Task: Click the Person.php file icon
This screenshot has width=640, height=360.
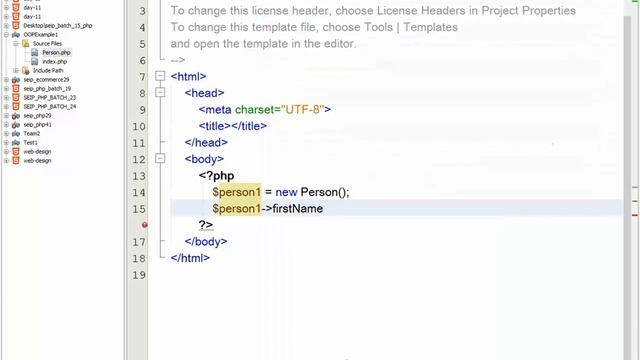Action: (35, 53)
